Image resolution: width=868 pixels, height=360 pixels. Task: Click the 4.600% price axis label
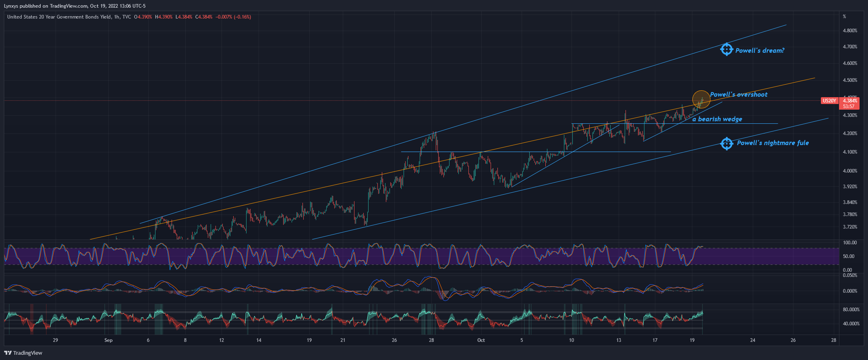tap(850, 63)
